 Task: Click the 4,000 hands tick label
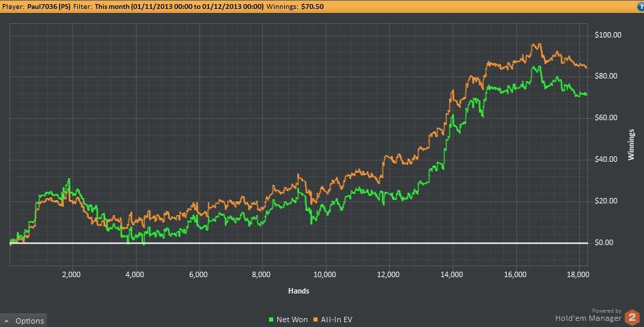135,274
